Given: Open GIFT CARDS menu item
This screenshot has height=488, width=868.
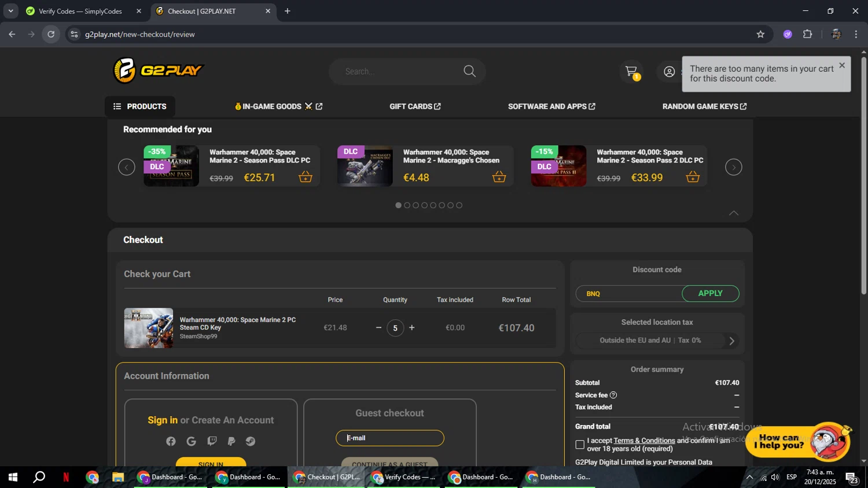Looking at the screenshot, I should [x=415, y=106].
